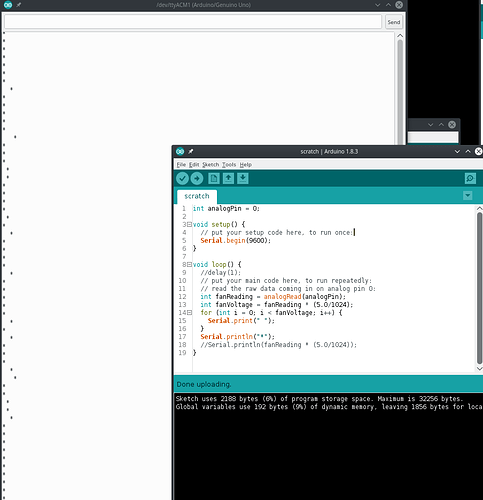The width and height of the screenshot is (483, 500).
Task: Click the code editor vertical scrollbar
Action: pyautogui.click(x=479, y=288)
